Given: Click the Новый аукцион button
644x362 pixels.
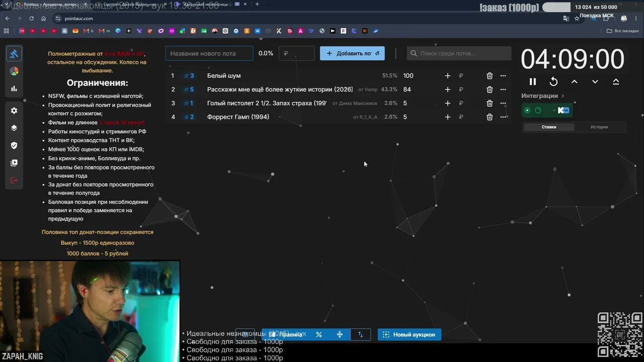Looking at the screenshot, I should coord(410,334).
